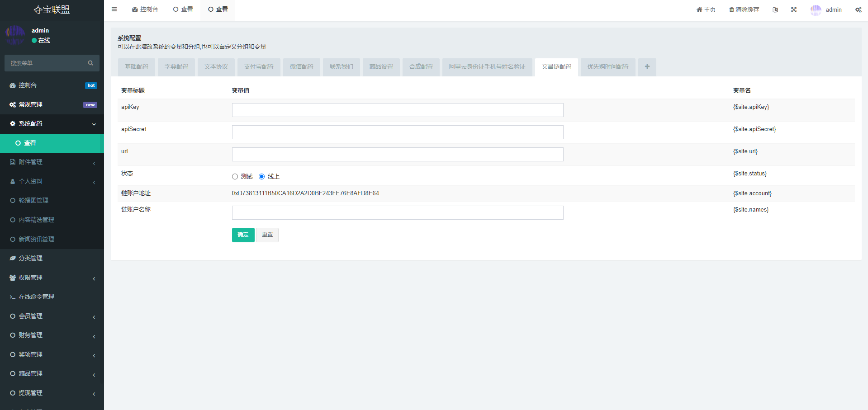Click the plus tab to add a group

(647, 67)
